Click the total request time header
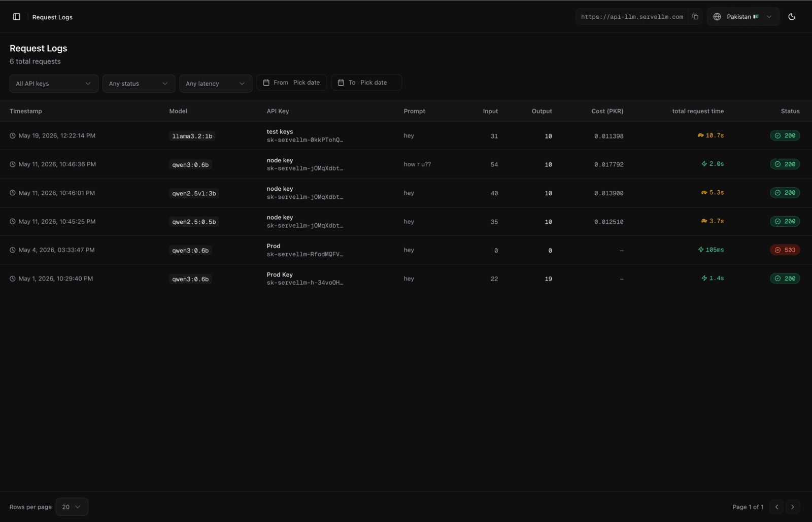The image size is (812, 522). [698, 111]
